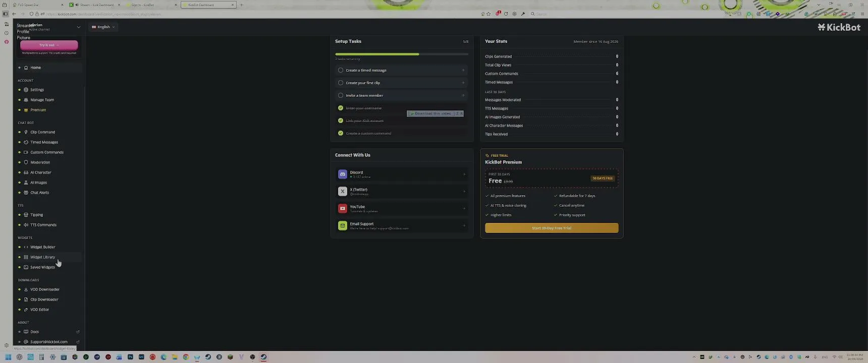Image resolution: width=868 pixels, height=363 pixels.
Task: Open Photoshop from the taskbar
Action: tap(130, 357)
